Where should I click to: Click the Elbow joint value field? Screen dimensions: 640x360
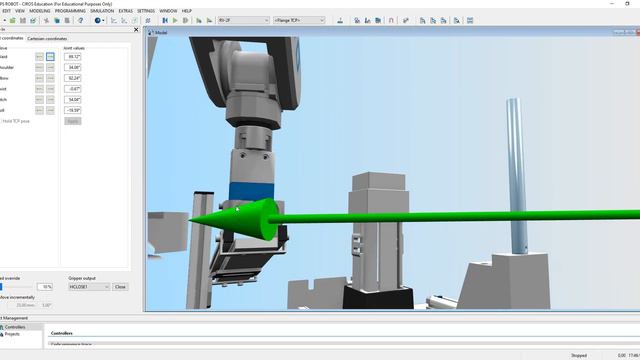click(x=73, y=78)
